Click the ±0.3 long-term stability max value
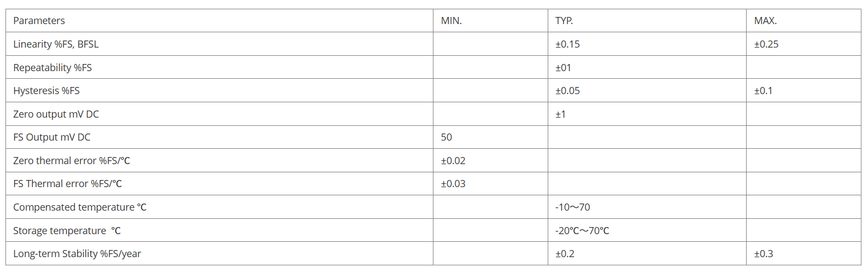This screenshot has width=868, height=273. (764, 254)
